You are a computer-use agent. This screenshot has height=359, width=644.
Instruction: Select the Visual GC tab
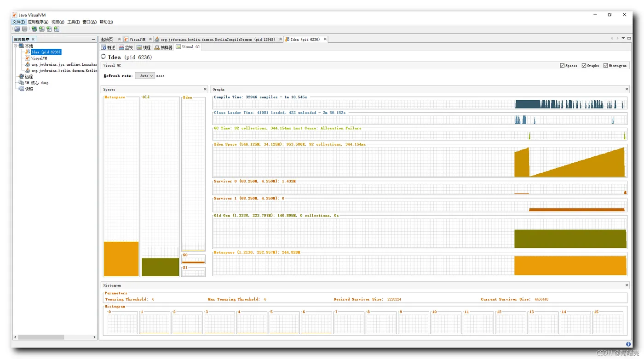point(188,47)
